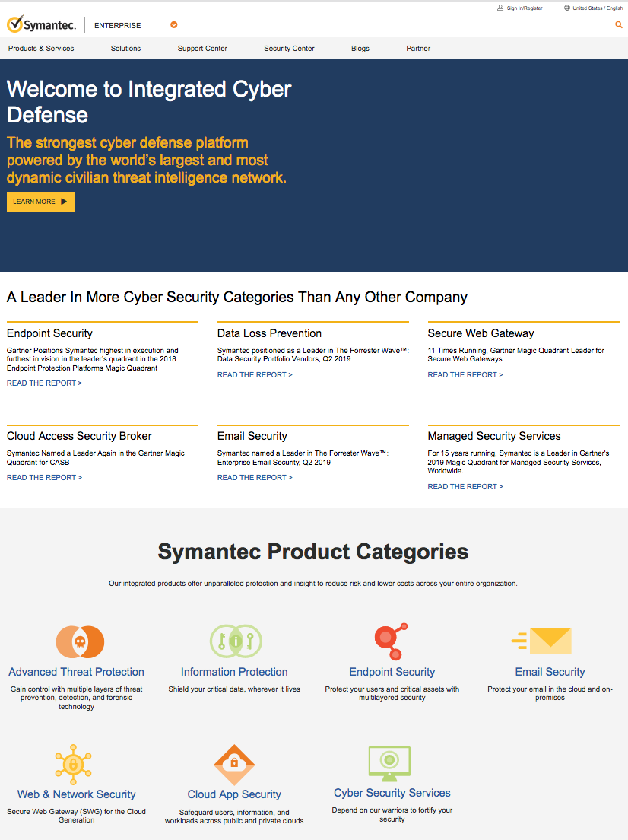628x840 pixels.
Task: Read the report for Secure Web Gateway
Action: (x=465, y=374)
